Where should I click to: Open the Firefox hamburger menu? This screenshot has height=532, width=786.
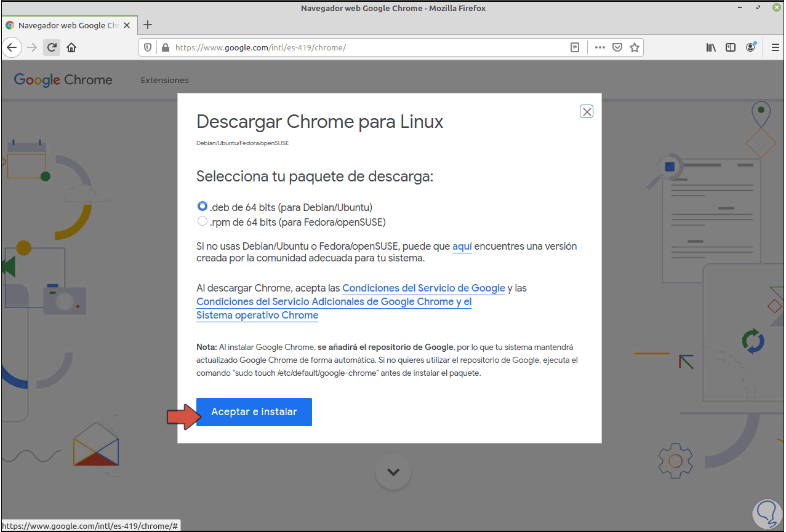tap(775, 47)
